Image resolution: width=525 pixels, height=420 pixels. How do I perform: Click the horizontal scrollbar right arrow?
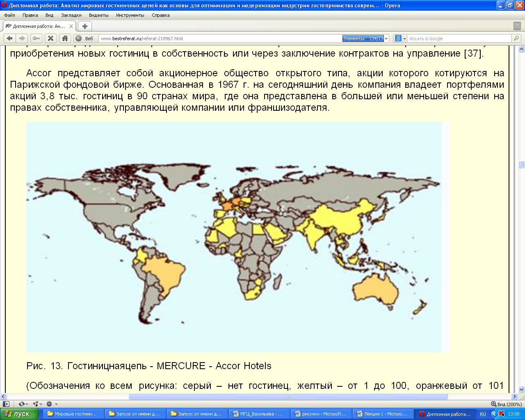pos(515,397)
